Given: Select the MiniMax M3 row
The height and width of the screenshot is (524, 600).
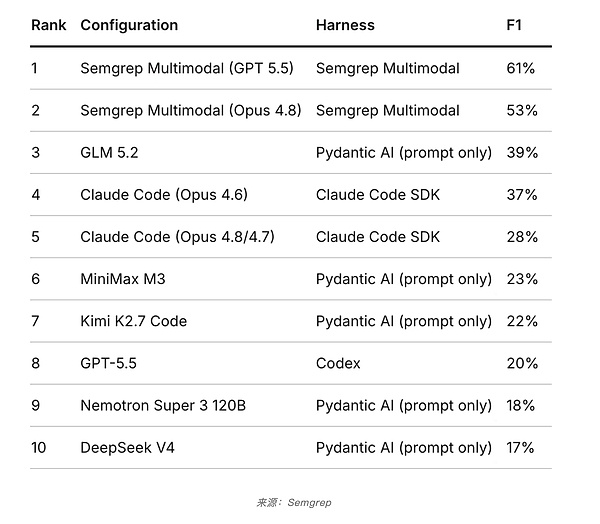Looking at the screenshot, I should (x=291, y=279).
